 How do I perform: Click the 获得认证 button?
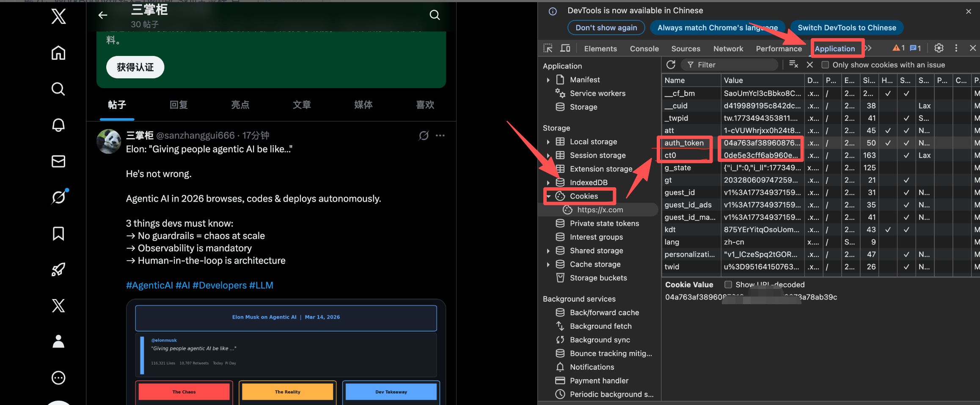coord(135,67)
